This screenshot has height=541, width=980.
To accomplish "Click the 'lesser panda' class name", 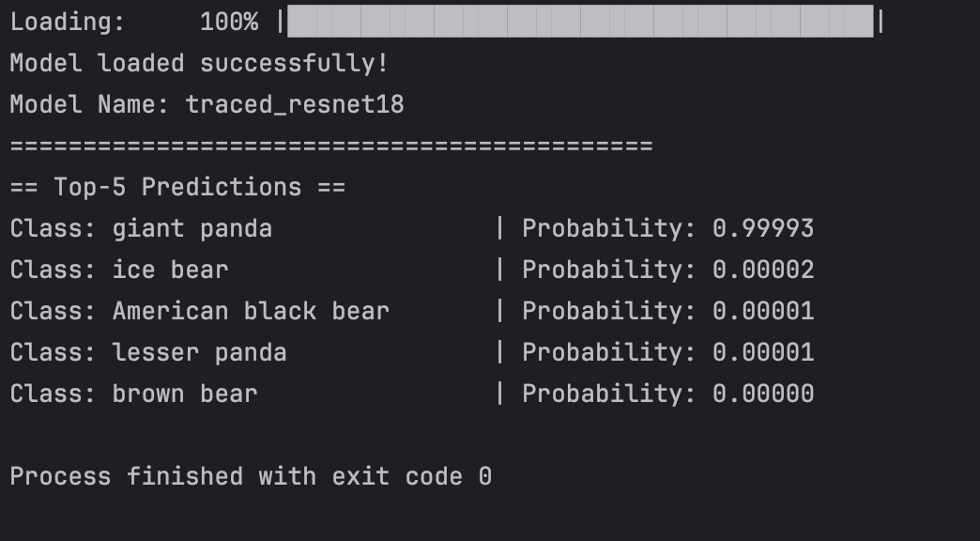I will [199, 352].
